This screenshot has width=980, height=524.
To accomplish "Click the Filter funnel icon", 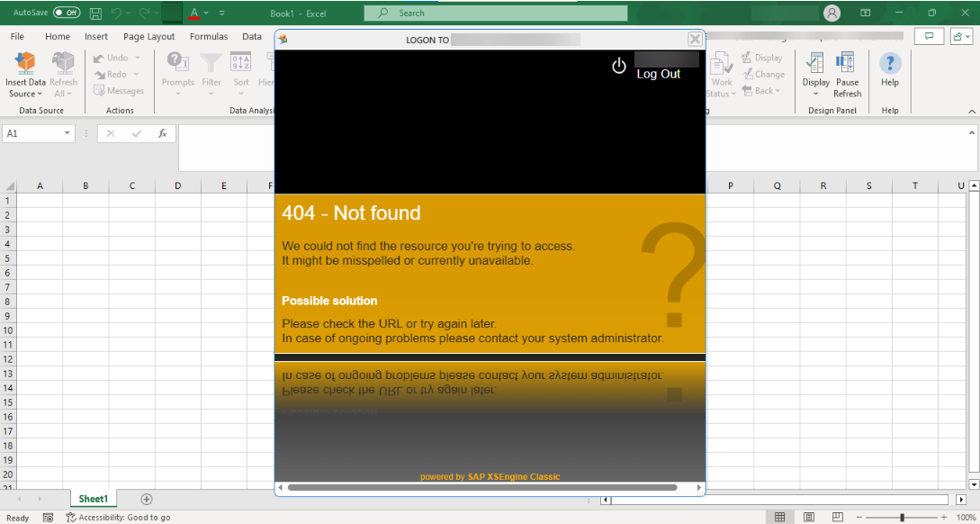I will pyautogui.click(x=211, y=63).
